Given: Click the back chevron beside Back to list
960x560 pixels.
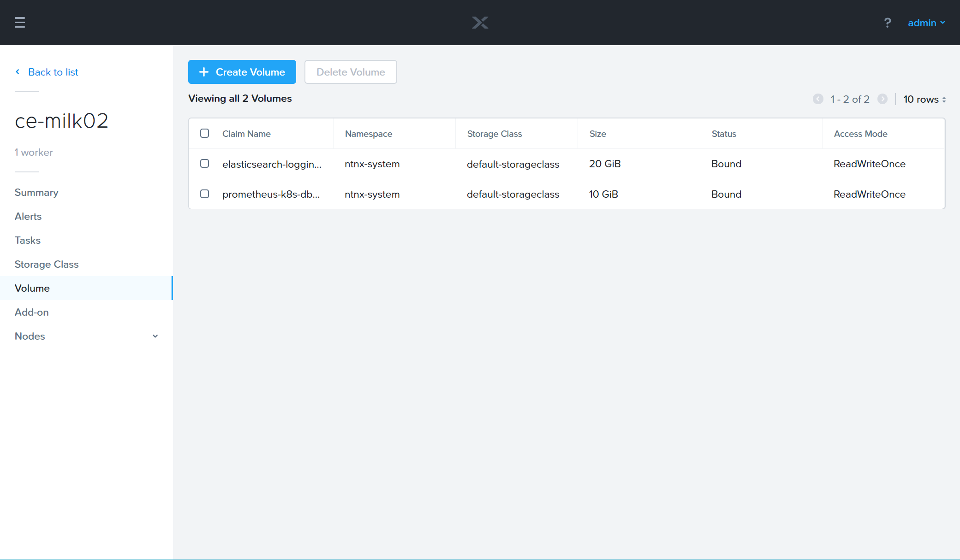Looking at the screenshot, I should (18, 72).
